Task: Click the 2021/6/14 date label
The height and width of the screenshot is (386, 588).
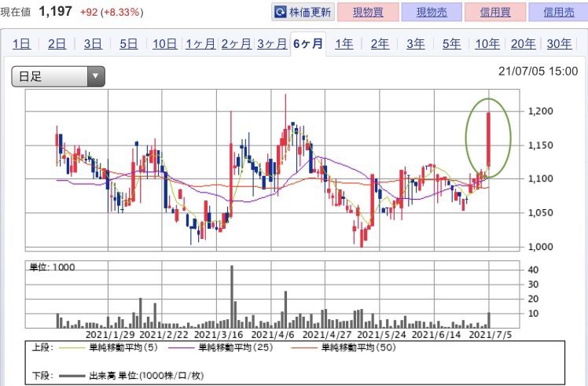Action: pos(436,335)
